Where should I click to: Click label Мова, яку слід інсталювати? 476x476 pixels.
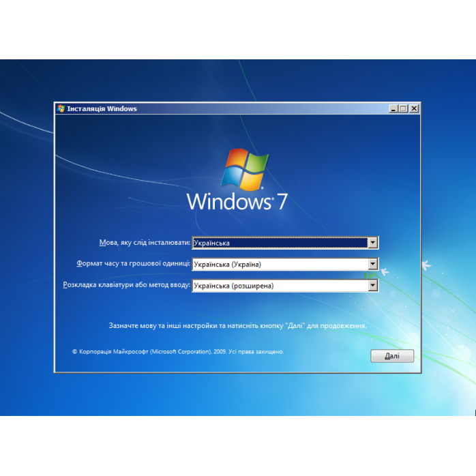tap(145, 243)
